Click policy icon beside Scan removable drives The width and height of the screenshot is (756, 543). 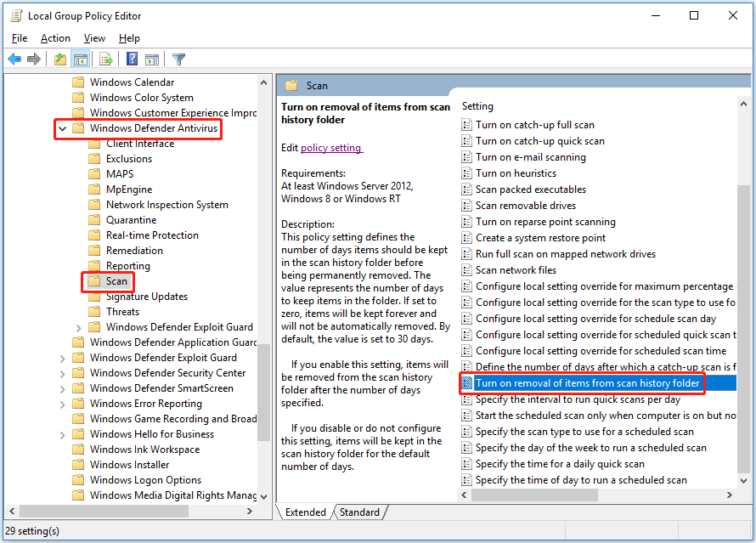(466, 206)
